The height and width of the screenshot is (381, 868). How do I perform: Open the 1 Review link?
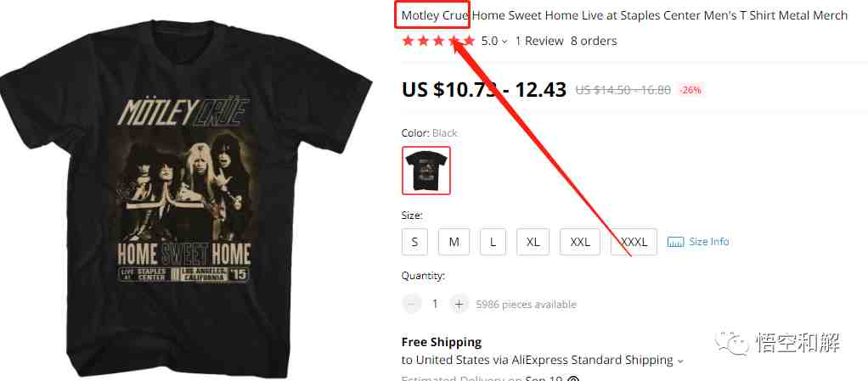click(x=539, y=41)
